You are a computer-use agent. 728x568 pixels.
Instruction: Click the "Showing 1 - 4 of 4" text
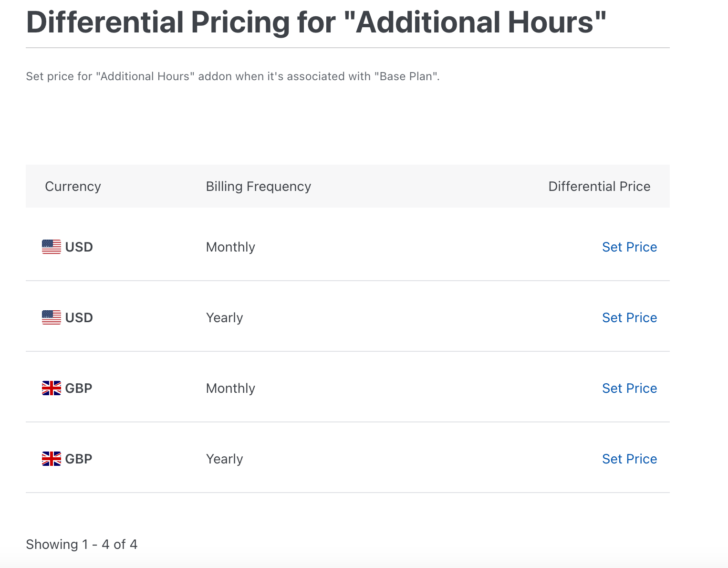pyautogui.click(x=82, y=544)
